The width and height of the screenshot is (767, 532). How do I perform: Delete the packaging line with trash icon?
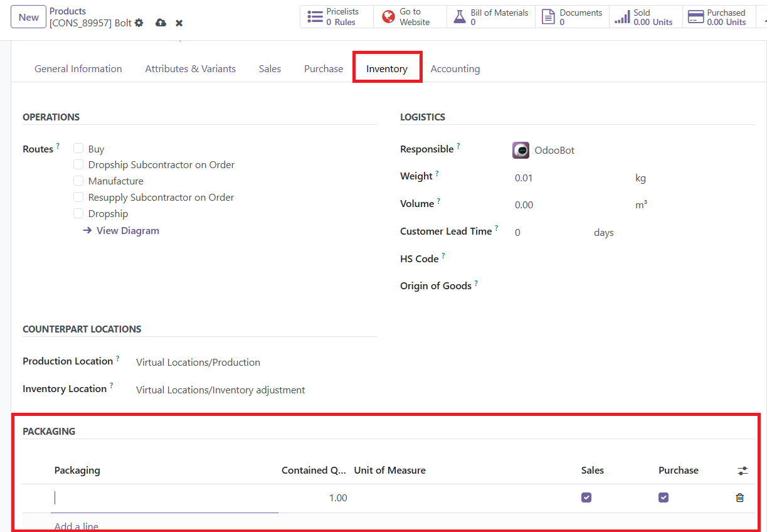(x=740, y=497)
